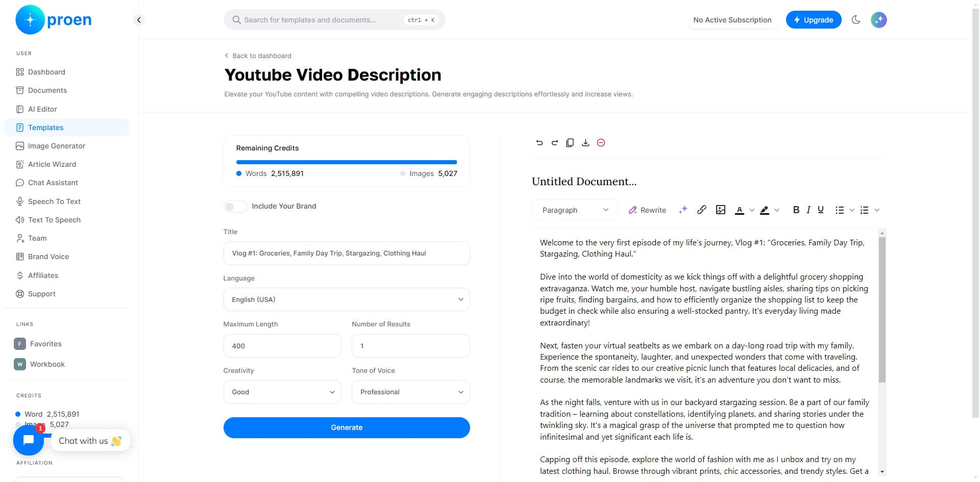The image size is (980, 482).
Task: Open Speech To Text in sidebar
Action: coord(66,201)
